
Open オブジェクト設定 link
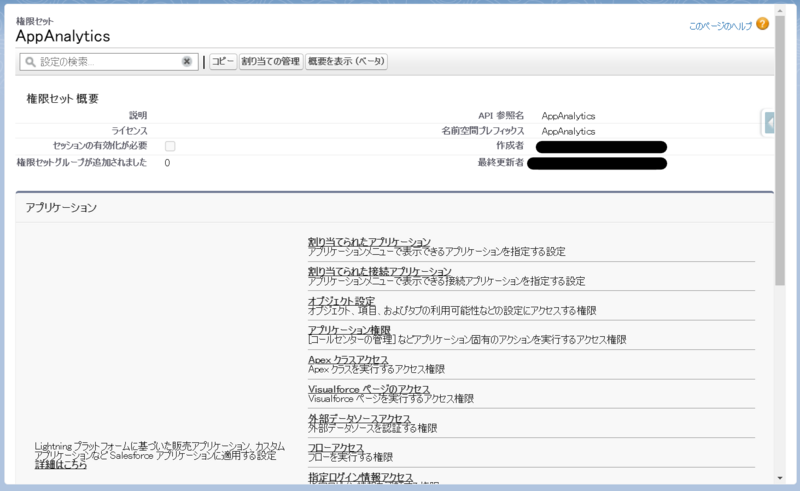[341, 301]
